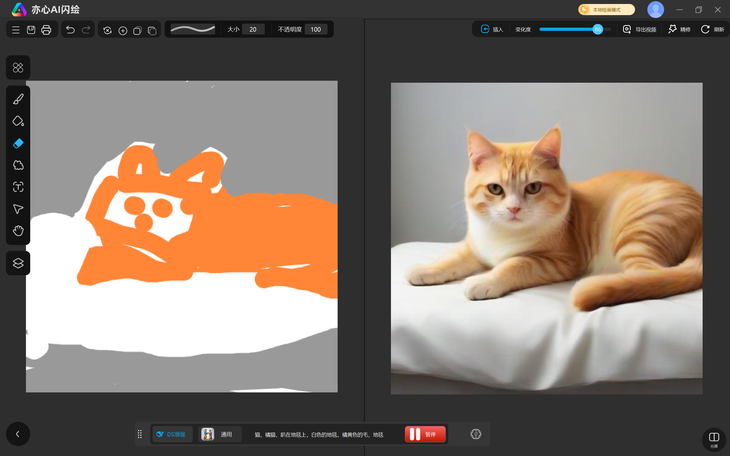Image resolution: width=730 pixels, height=456 pixels.
Task: Toggle the split view at bottom right
Action: point(713,438)
